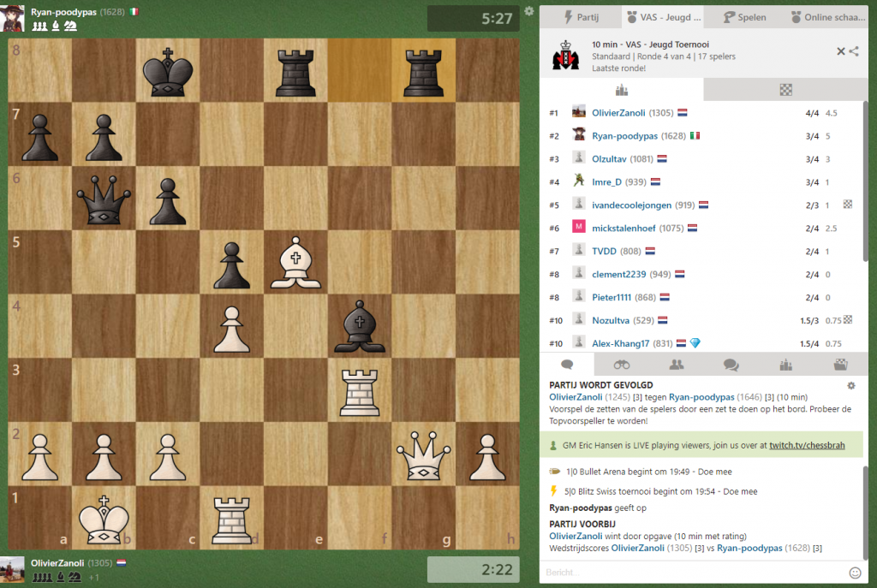Click OlivierZanoli's small avatar in standings
This screenshot has width=877, height=588.
coord(579,112)
